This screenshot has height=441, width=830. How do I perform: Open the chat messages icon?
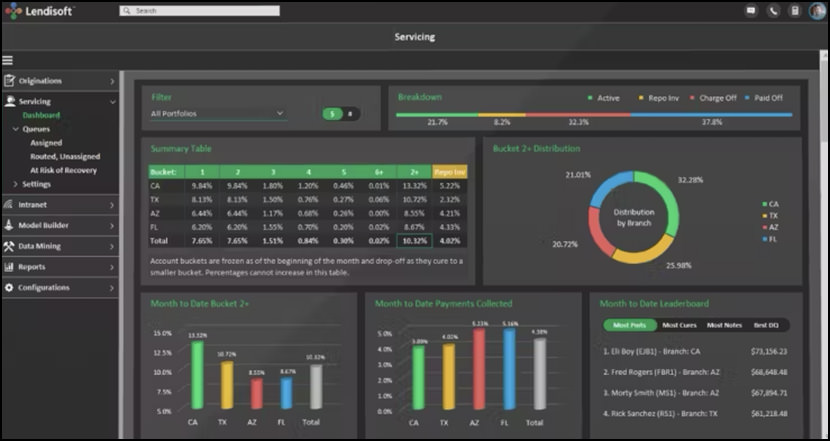pos(751,11)
